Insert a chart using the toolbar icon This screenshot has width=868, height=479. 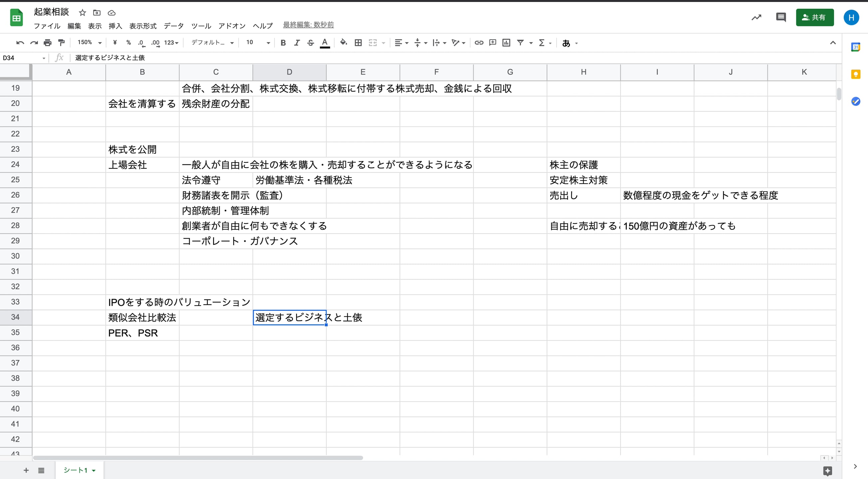506,43
